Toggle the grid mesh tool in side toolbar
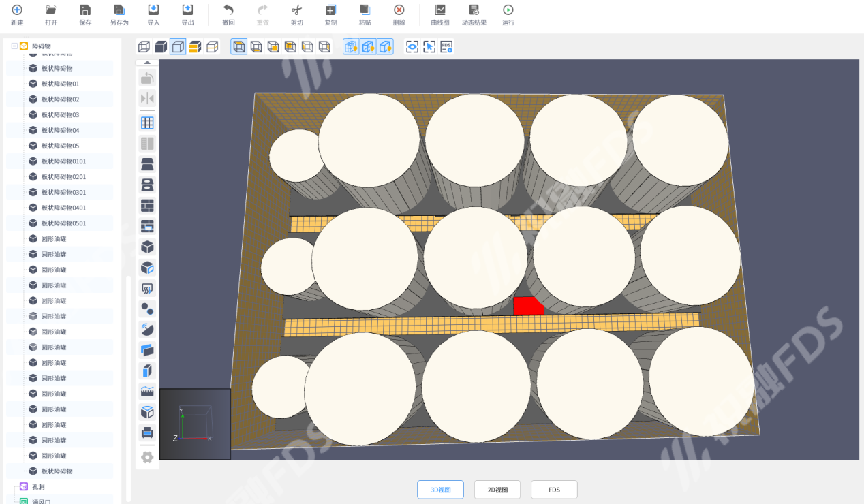Viewport: 864px width, 504px height. tap(147, 123)
